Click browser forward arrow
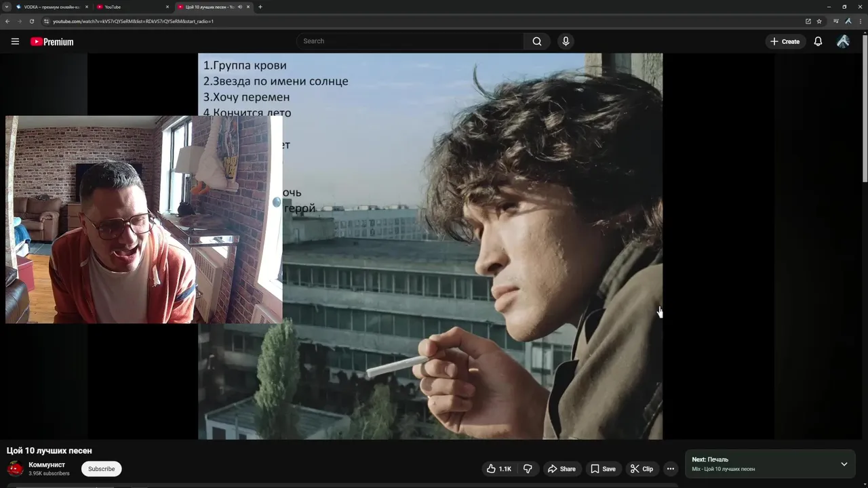This screenshot has width=868, height=488. tap(20, 21)
